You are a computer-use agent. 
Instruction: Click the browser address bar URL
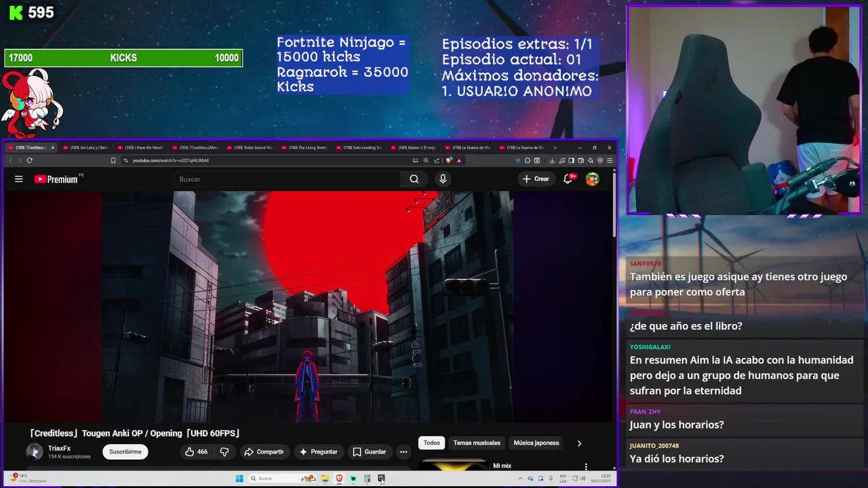tap(170, 161)
